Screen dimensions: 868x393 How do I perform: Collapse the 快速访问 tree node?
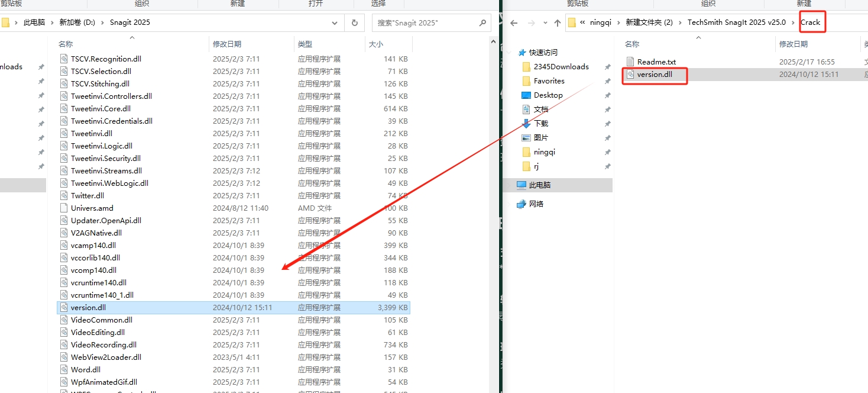tap(510, 52)
